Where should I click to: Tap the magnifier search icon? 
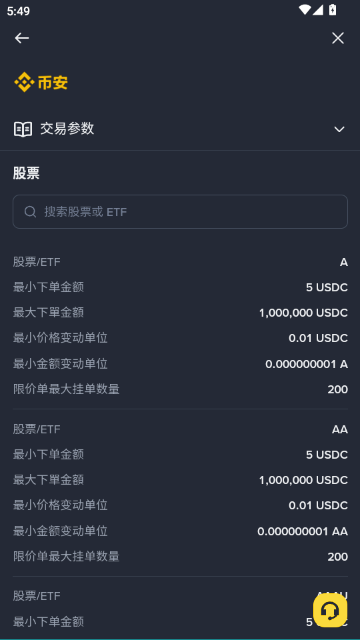point(30,211)
